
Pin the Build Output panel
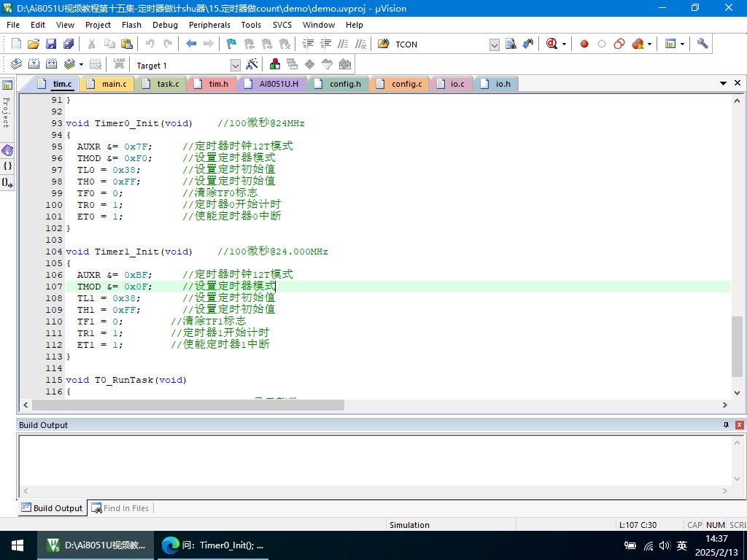tap(726, 425)
